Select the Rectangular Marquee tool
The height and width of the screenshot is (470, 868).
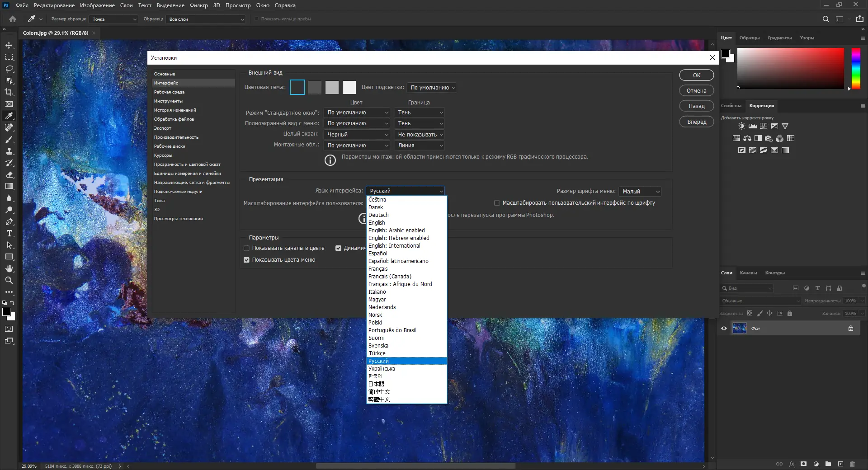pos(9,57)
